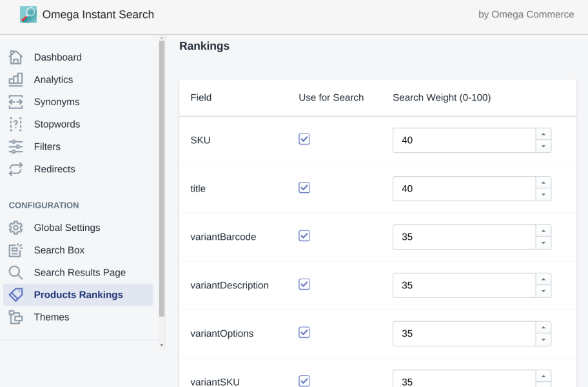Click the Search Results Page magnifier icon
Screen dimensions: 588x387
click(x=15, y=273)
